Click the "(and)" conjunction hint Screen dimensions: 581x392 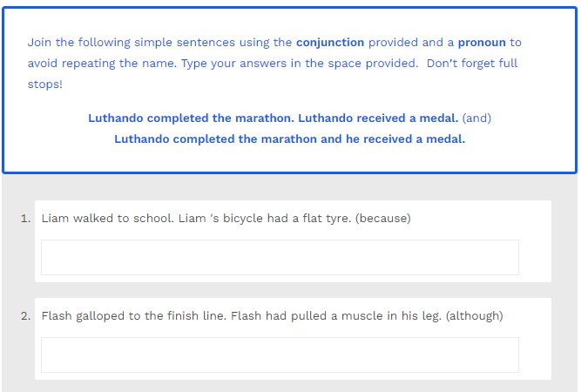[476, 118]
